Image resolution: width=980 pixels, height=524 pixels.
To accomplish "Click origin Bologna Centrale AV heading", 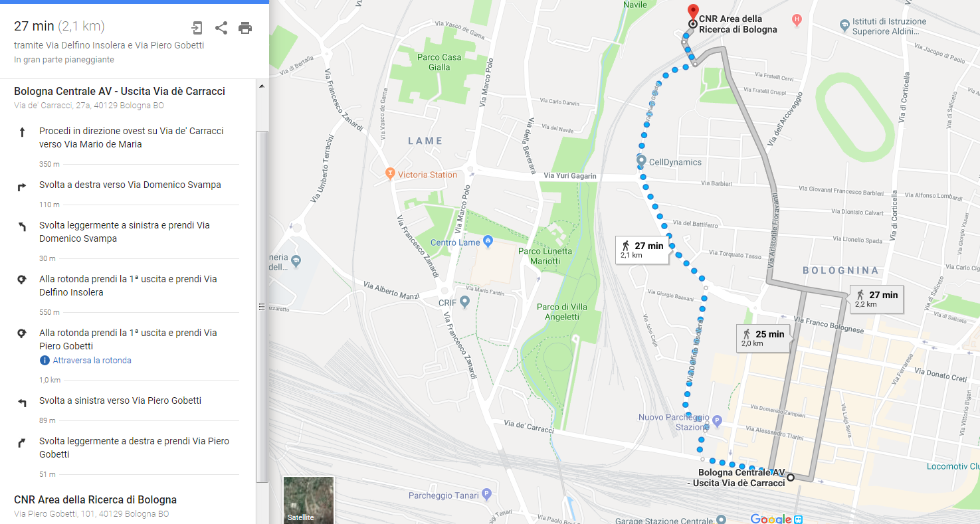I will coord(120,92).
